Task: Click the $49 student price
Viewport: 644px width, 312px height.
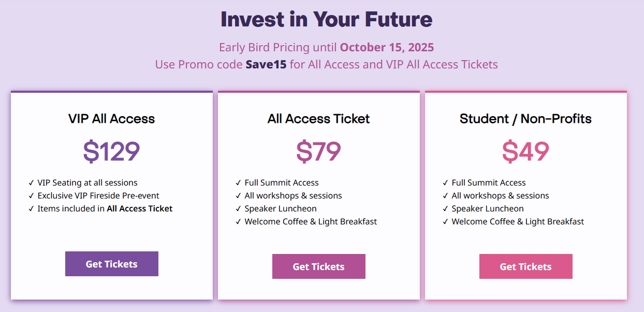Action: (x=525, y=151)
